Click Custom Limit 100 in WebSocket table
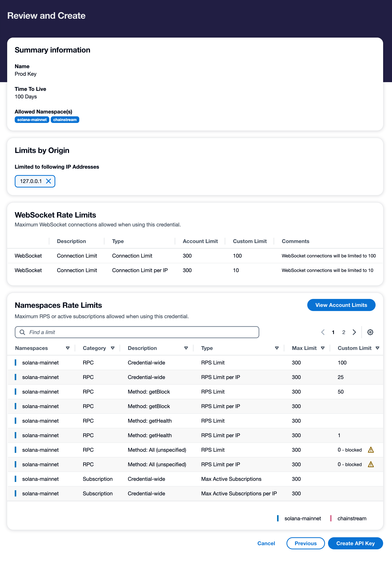Image resolution: width=392 pixels, height=562 pixels. tap(237, 256)
